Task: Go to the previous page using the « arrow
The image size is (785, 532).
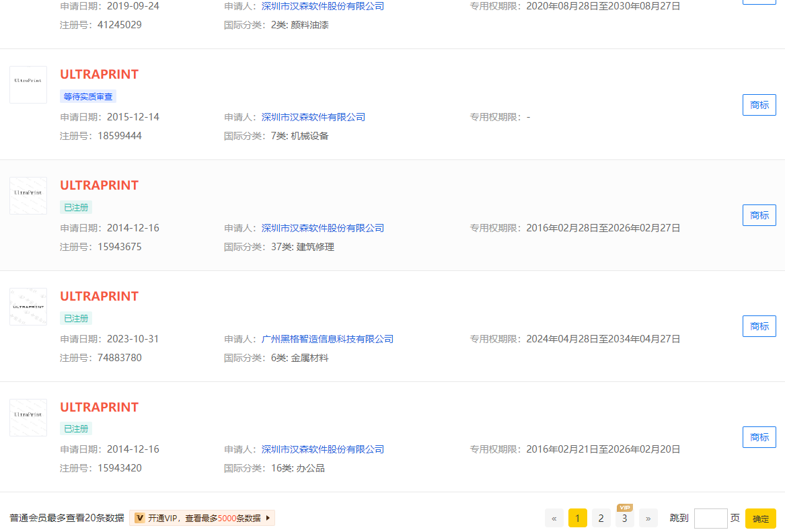Action: coord(554,518)
